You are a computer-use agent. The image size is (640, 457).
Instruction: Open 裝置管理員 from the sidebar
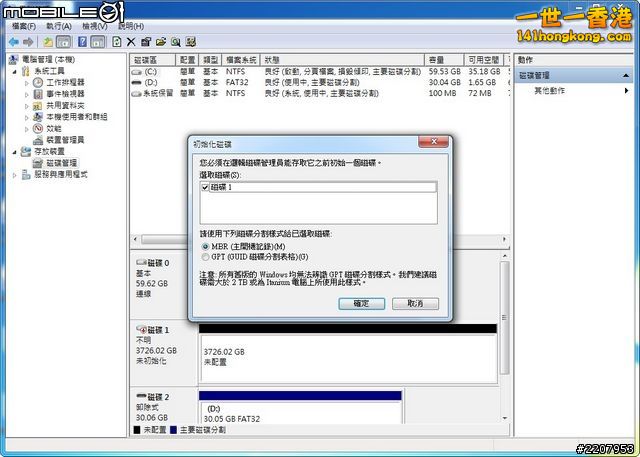tap(66, 140)
